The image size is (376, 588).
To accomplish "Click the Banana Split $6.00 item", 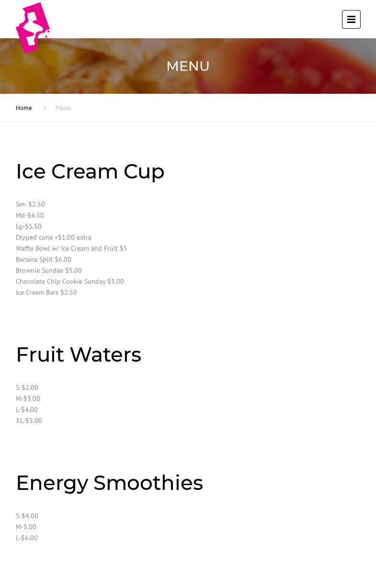I will pos(44,259).
